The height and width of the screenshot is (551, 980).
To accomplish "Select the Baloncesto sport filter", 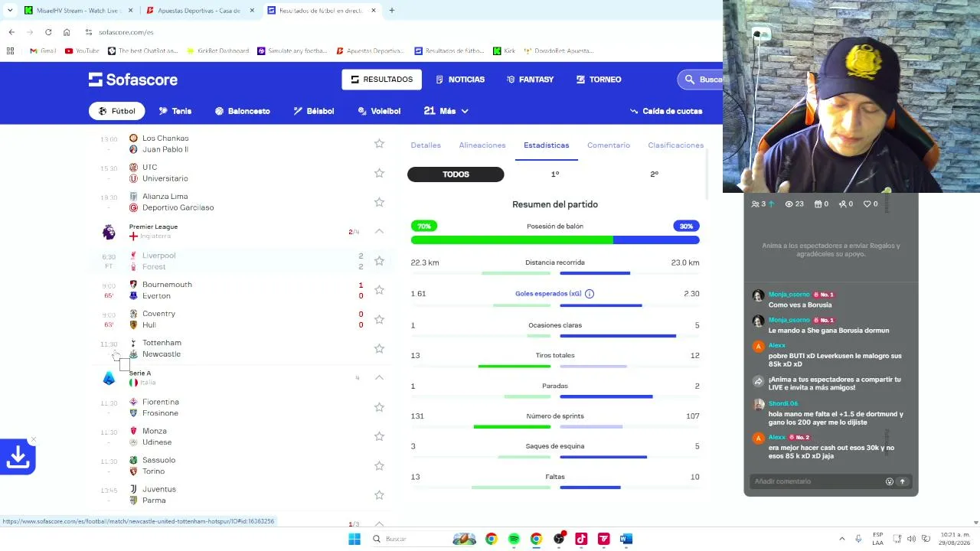I will coord(242,111).
